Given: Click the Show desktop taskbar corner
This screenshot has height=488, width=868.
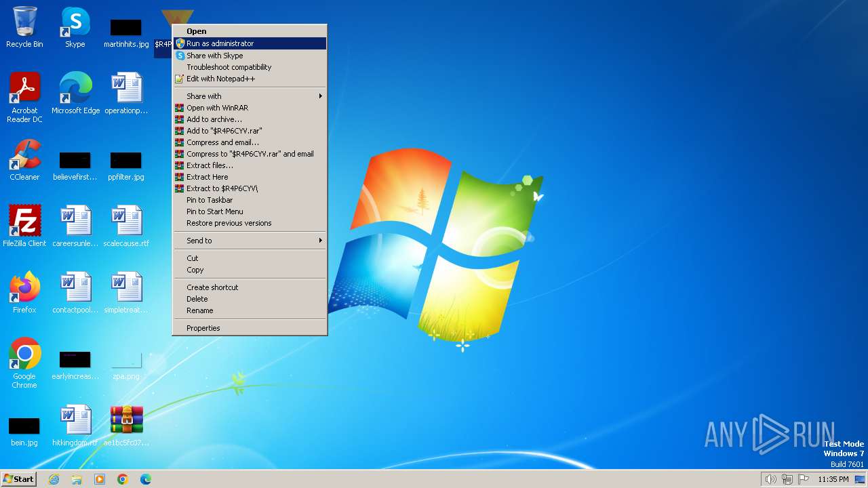Looking at the screenshot, I should pyautogui.click(x=860, y=479).
